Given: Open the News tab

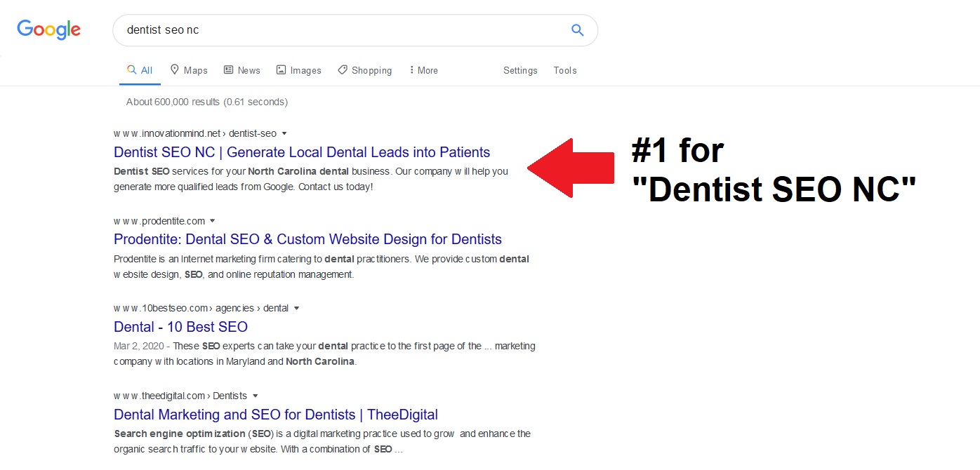Looking at the screenshot, I should coord(242,70).
